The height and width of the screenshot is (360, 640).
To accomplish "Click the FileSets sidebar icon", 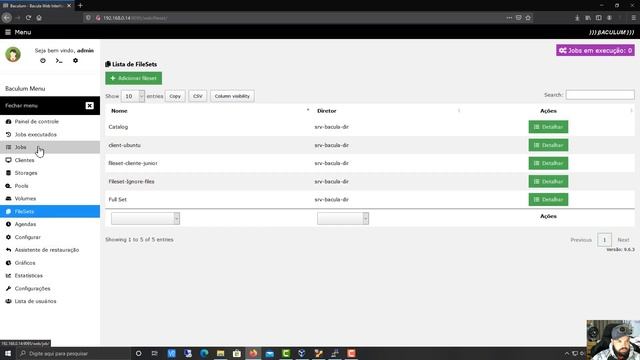I will point(8,211).
